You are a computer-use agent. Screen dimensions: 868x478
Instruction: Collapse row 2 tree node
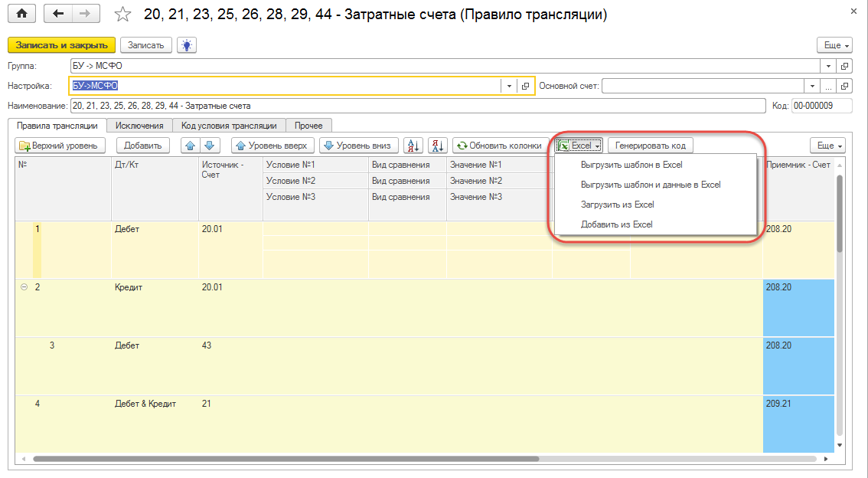point(24,287)
